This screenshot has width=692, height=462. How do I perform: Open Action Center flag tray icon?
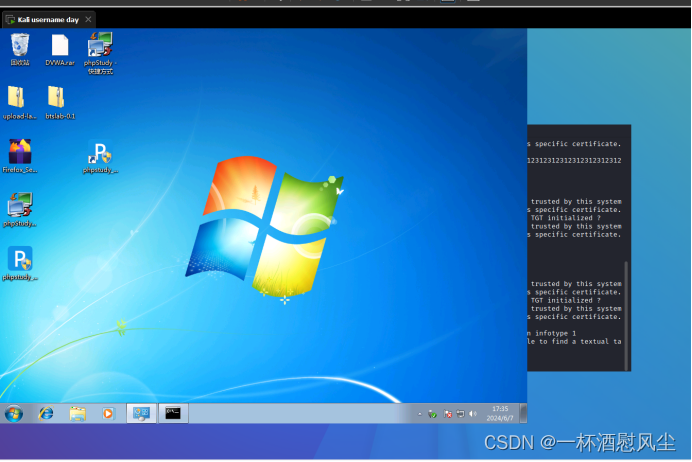448,414
